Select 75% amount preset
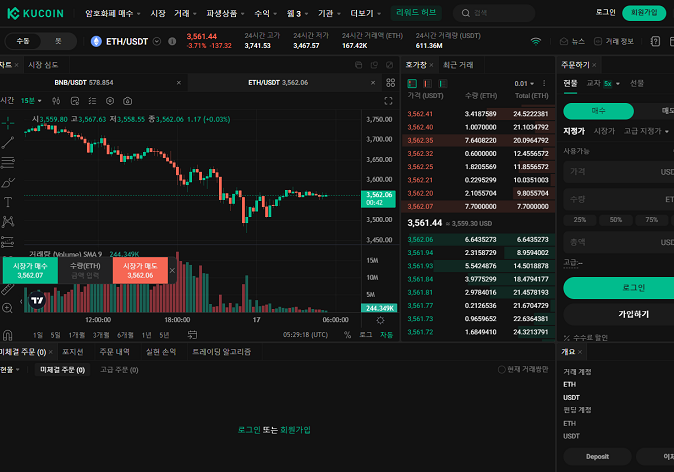674x472 pixels. (652, 220)
